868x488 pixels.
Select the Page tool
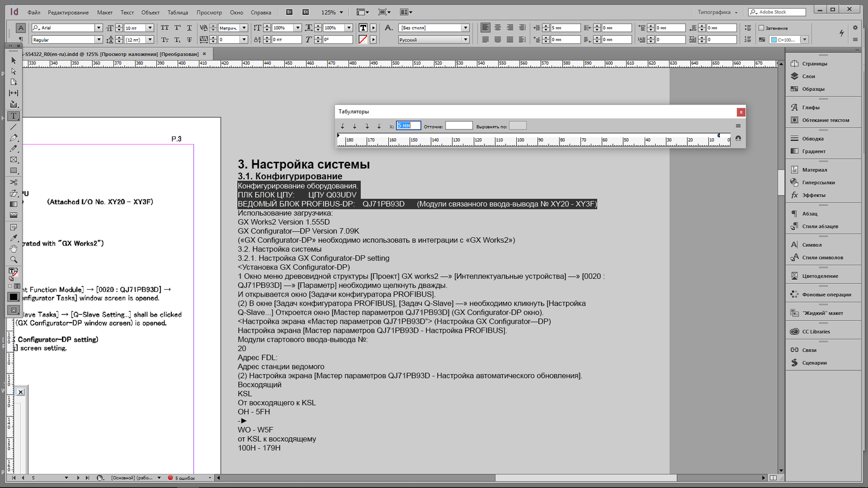coord(13,82)
